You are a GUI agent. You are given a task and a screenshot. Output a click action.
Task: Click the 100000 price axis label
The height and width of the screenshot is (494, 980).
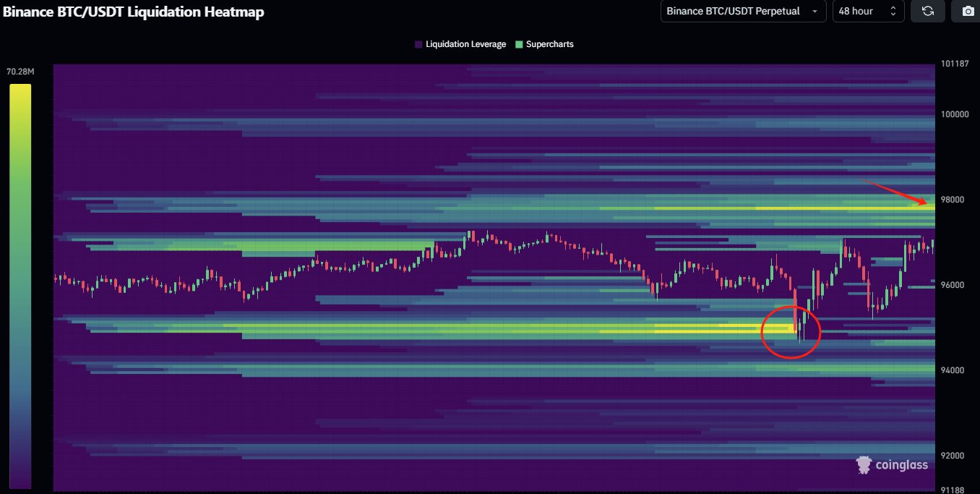[x=953, y=114]
